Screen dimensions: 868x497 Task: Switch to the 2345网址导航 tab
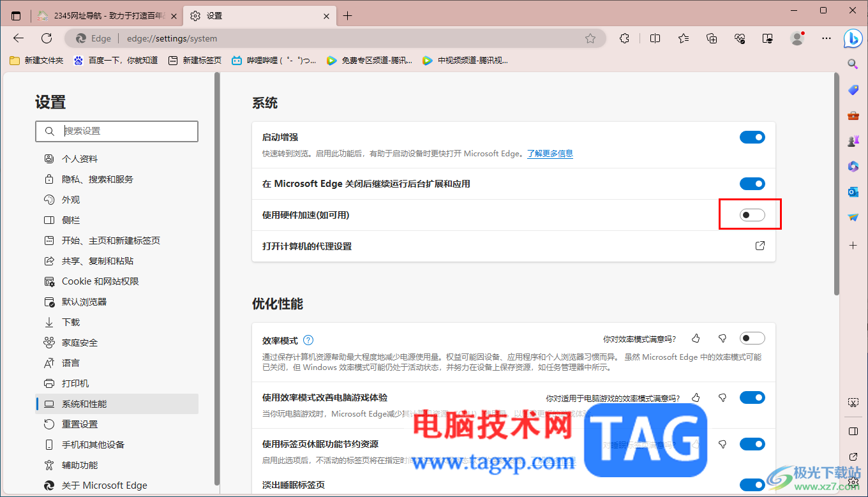tap(107, 16)
